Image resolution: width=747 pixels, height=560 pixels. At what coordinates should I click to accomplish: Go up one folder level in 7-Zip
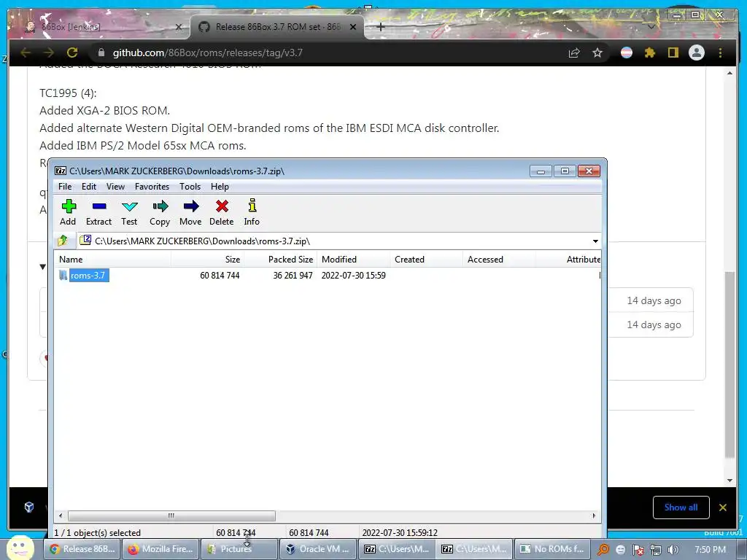pos(63,241)
